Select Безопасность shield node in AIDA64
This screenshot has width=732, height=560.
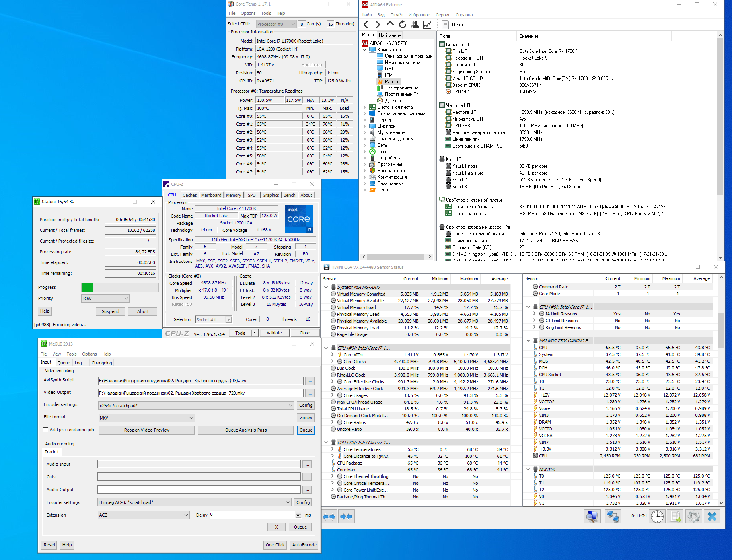pos(388,171)
